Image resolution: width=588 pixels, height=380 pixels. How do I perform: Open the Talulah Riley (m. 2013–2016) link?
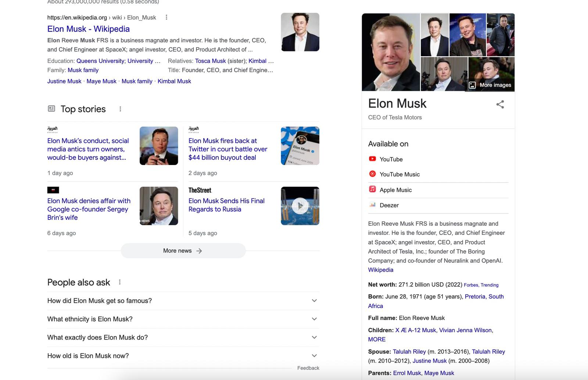pyautogui.click(x=409, y=352)
